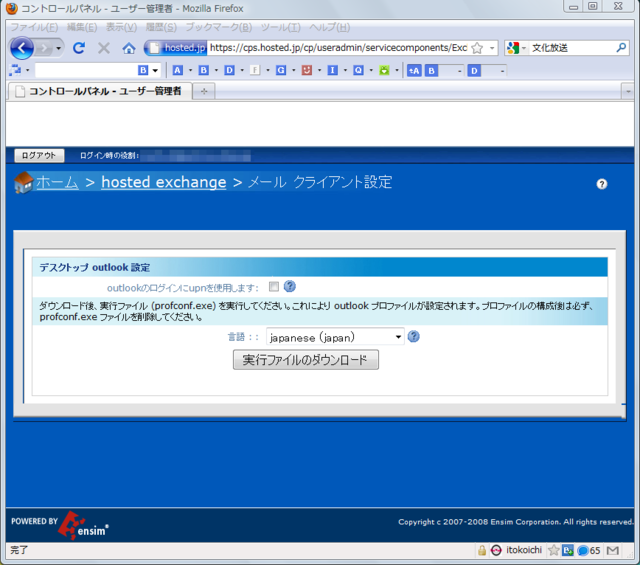Click the comment bubble counter showing 65
This screenshot has width=640, height=565.
(x=589, y=550)
